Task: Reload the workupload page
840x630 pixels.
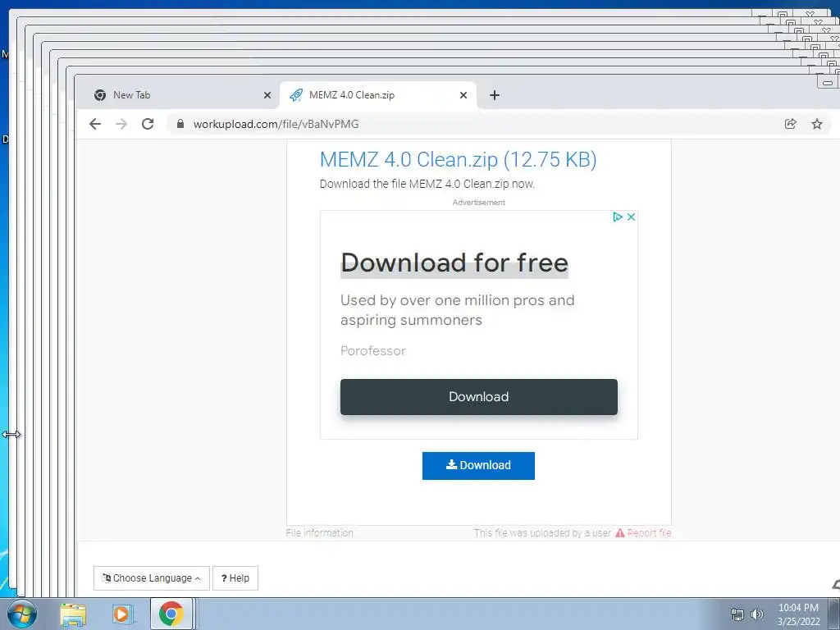Action: coord(148,125)
